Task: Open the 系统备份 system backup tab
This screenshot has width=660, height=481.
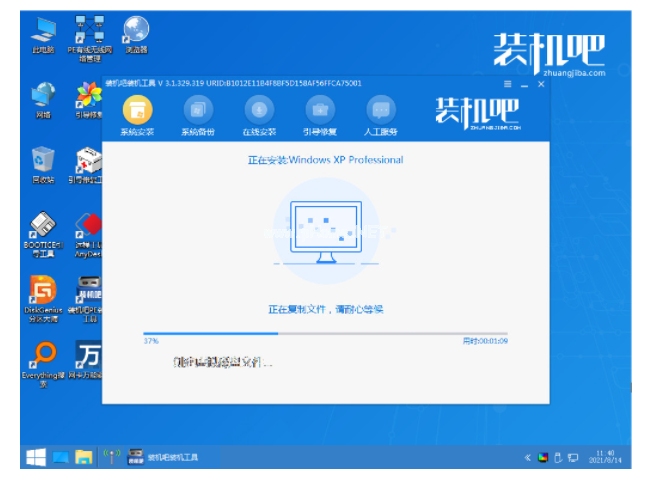Action: 198,116
